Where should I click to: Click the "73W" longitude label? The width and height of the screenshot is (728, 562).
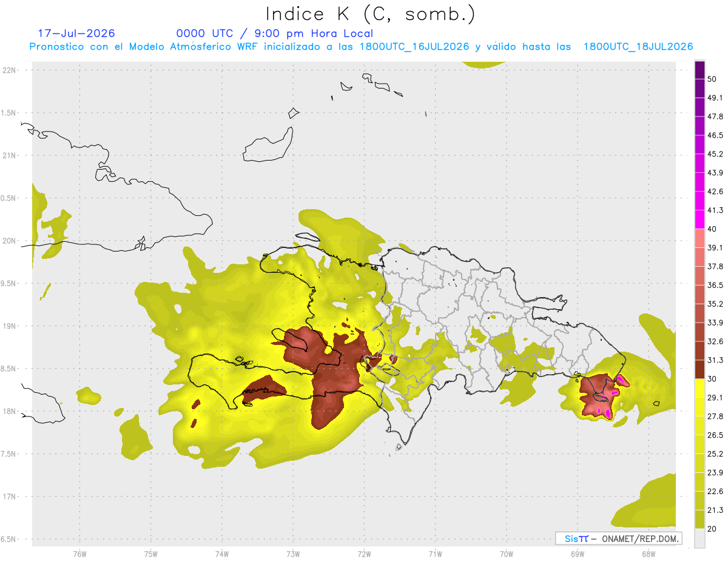293,554
